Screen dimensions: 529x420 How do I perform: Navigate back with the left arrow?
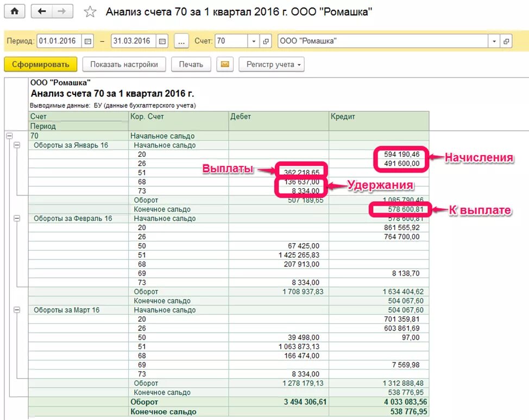(41, 11)
